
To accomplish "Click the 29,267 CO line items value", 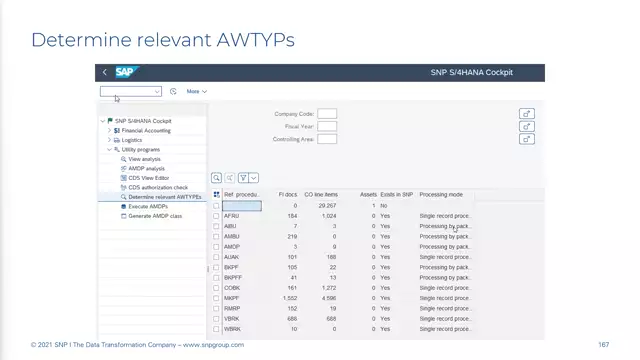I will tap(327, 206).
